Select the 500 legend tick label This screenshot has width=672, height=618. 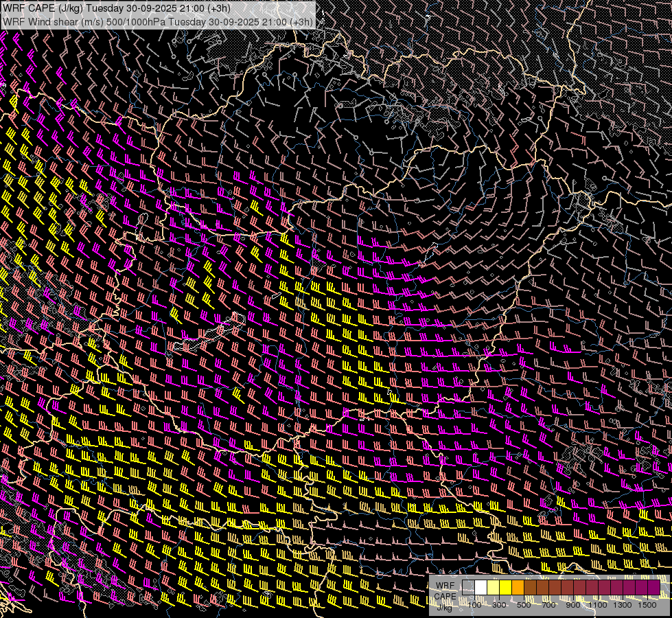tap(524, 604)
